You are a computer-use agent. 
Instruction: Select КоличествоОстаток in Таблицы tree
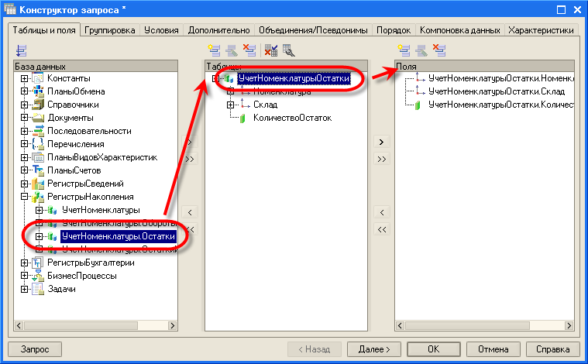292,118
